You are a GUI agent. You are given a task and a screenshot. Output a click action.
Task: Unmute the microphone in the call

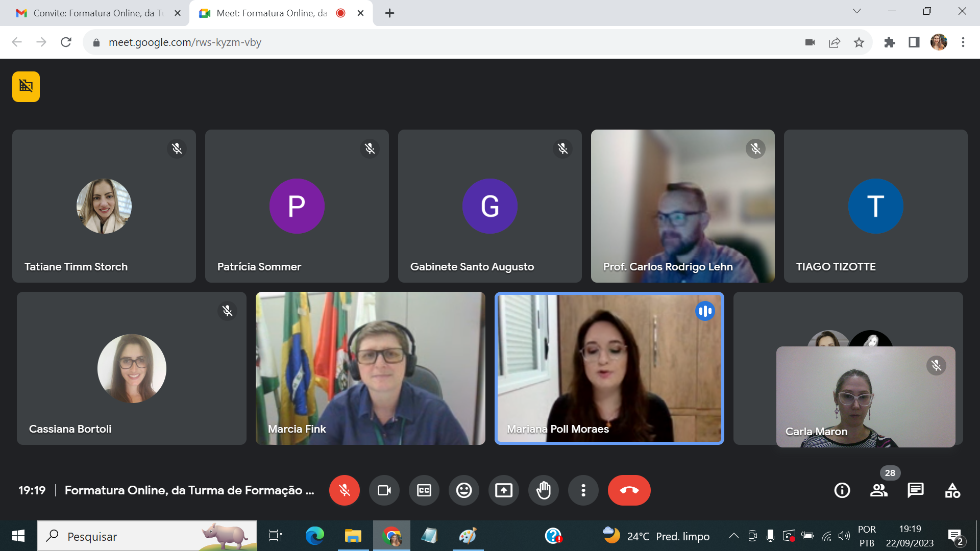(x=345, y=490)
